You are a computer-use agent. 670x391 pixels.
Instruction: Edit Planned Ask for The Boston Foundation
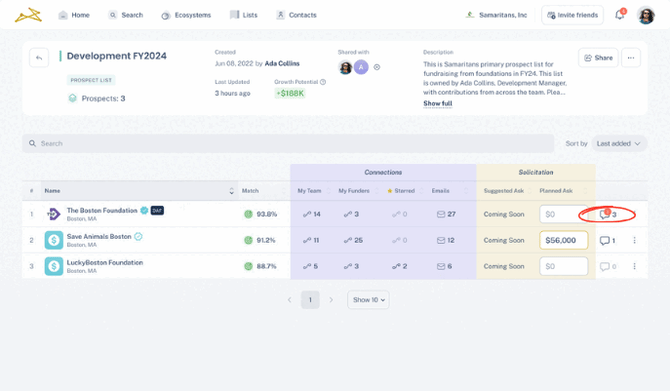(563, 214)
